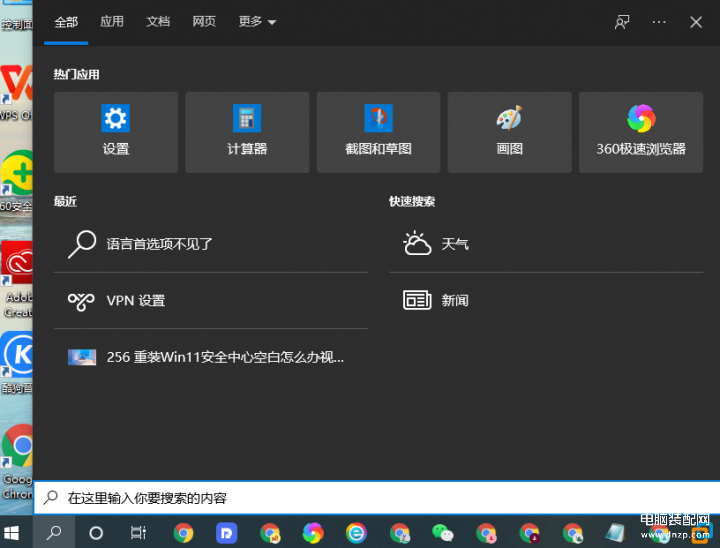Click the 热门应用 heading
Viewport: 720px width, 548px height.
point(77,74)
